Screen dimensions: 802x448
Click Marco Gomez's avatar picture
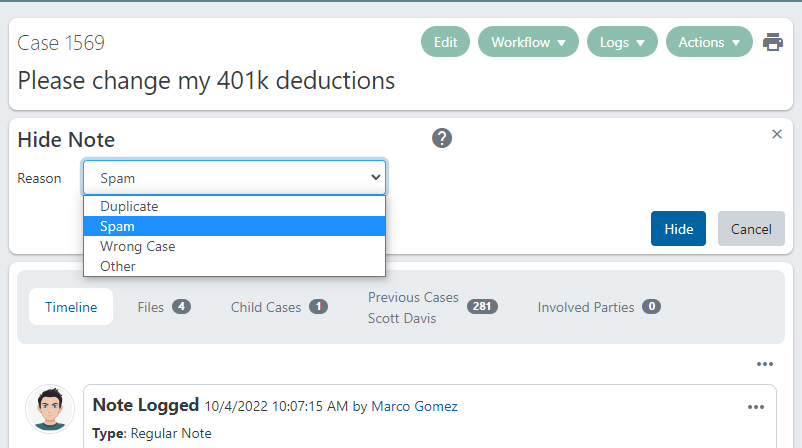(x=50, y=408)
